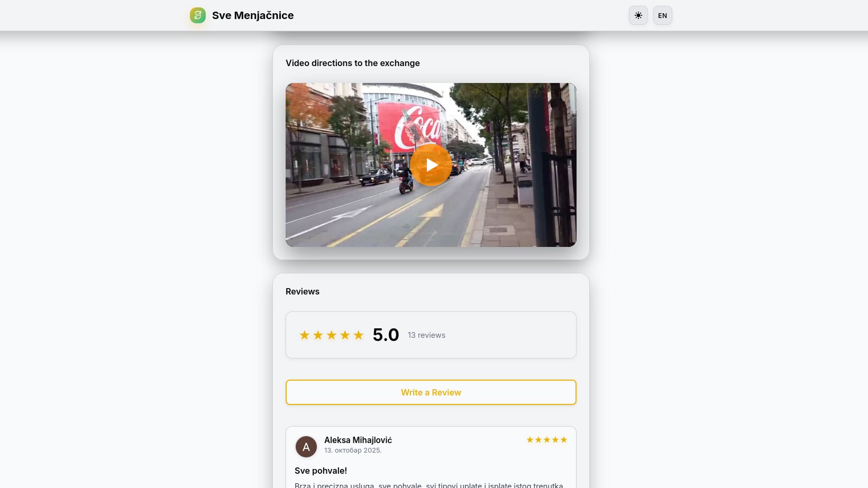This screenshot has height=488, width=868.
Task: Click the 5.0 rating score
Action: point(386,335)
